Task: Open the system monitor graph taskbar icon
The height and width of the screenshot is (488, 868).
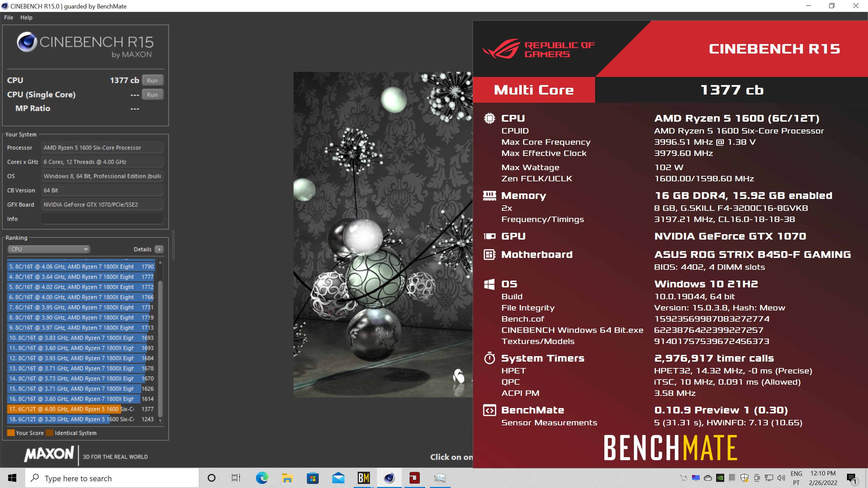Action: (440, 478)
